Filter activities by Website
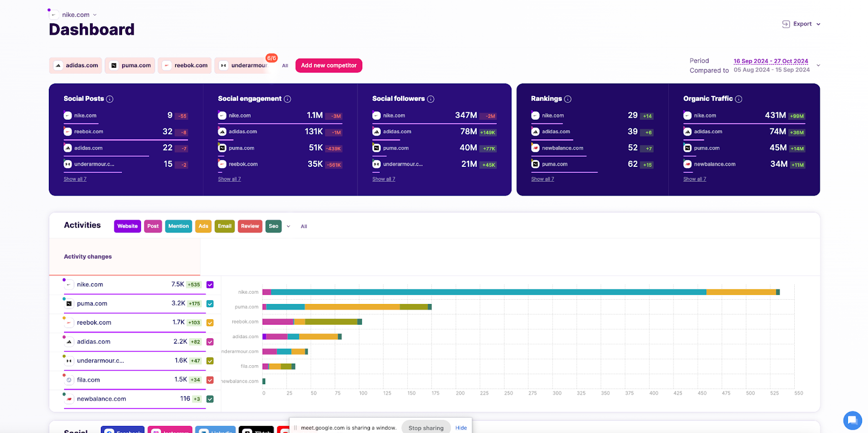 click(127, 227)
